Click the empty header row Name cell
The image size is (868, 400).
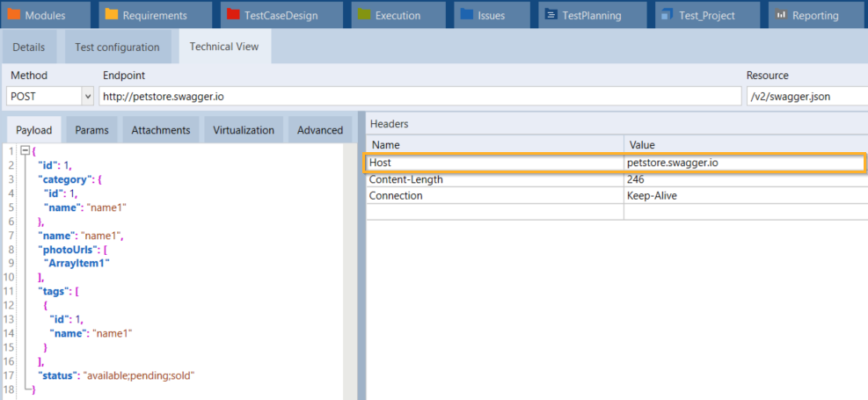[x=494, y=212]
